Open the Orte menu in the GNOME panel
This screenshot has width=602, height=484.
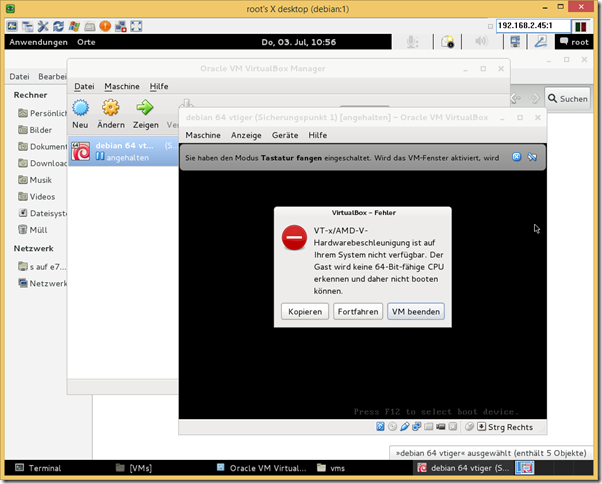coord(86,42)
